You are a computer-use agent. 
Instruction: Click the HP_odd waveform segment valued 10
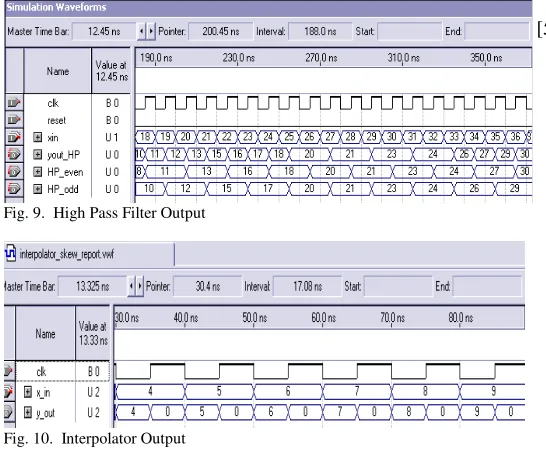(x=150, y=188)
